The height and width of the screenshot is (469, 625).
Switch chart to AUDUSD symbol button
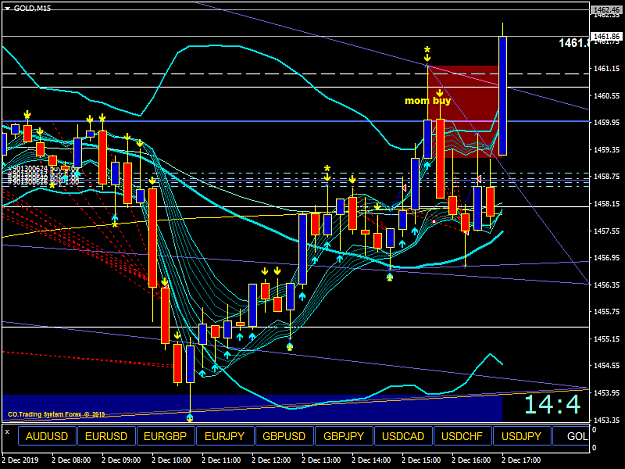[x=47, y=436]
